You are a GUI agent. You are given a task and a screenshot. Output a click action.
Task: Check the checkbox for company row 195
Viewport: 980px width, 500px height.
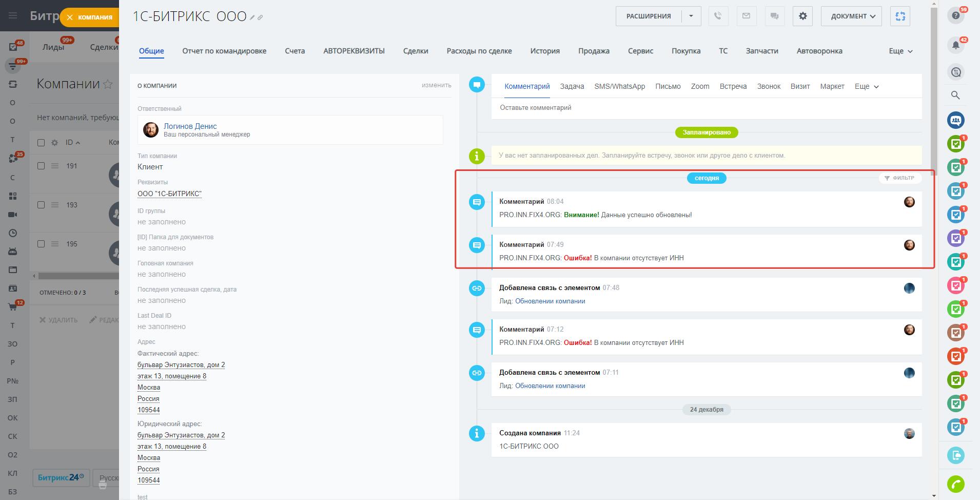coord(41,244)
